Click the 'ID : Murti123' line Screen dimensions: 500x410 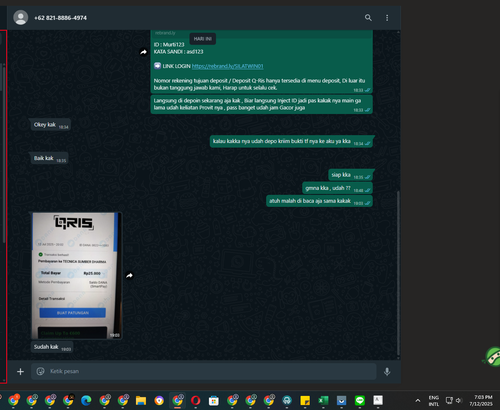tap(169, 45)
